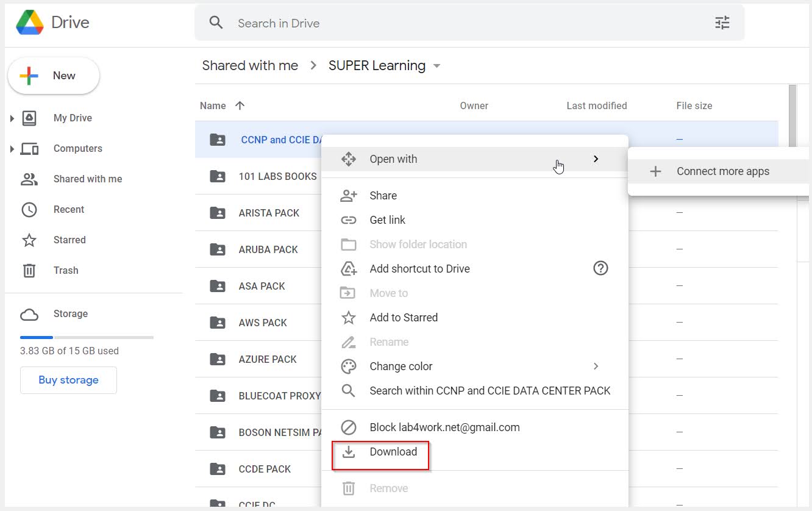Click the search magnifier icon
The image size is (812, 511).
216,23
